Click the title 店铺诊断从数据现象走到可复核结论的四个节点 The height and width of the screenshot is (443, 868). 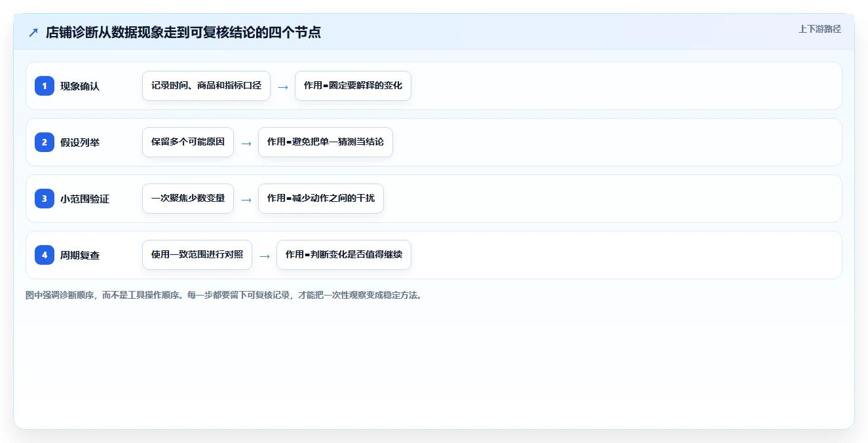(183, 32)
